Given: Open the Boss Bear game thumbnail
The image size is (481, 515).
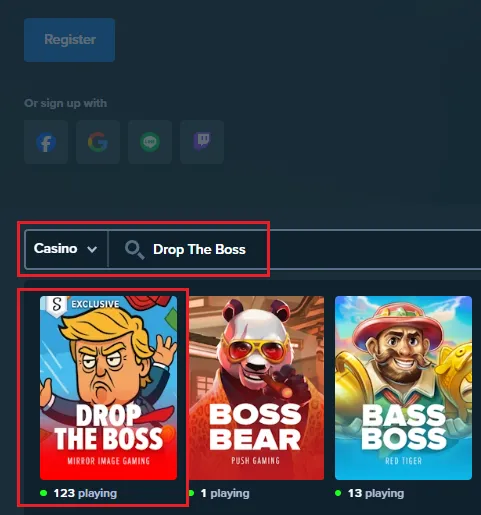Looking at the screenshot, I should (256, 388).
